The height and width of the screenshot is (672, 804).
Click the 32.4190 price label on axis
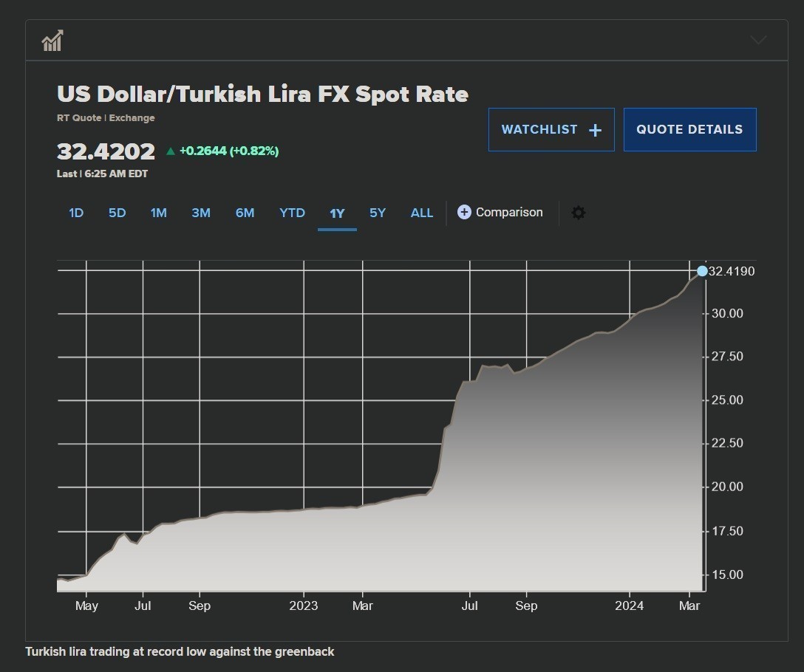(731, 272)
